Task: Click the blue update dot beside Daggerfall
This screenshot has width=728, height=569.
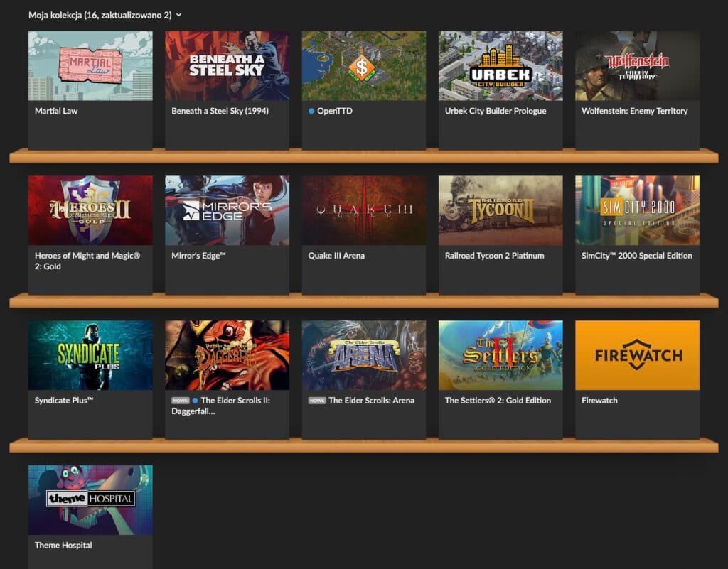Action: 195,401
